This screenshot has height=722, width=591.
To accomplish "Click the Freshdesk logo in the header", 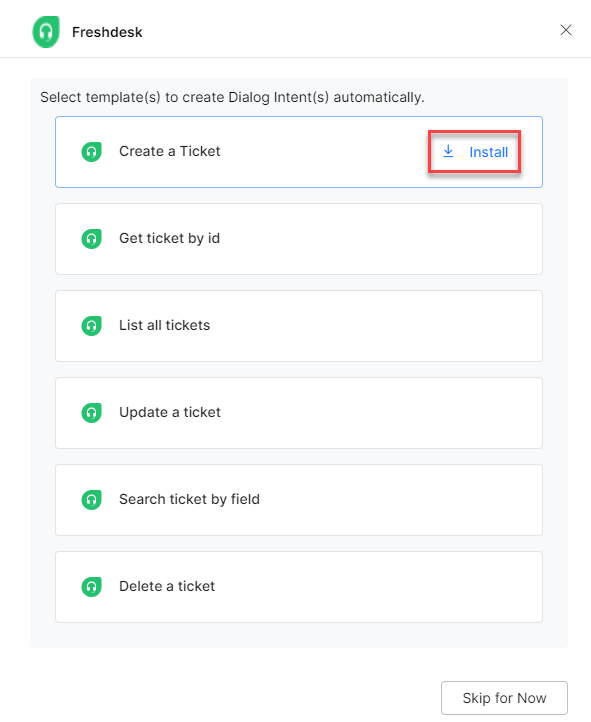I will tap(46, 32).
